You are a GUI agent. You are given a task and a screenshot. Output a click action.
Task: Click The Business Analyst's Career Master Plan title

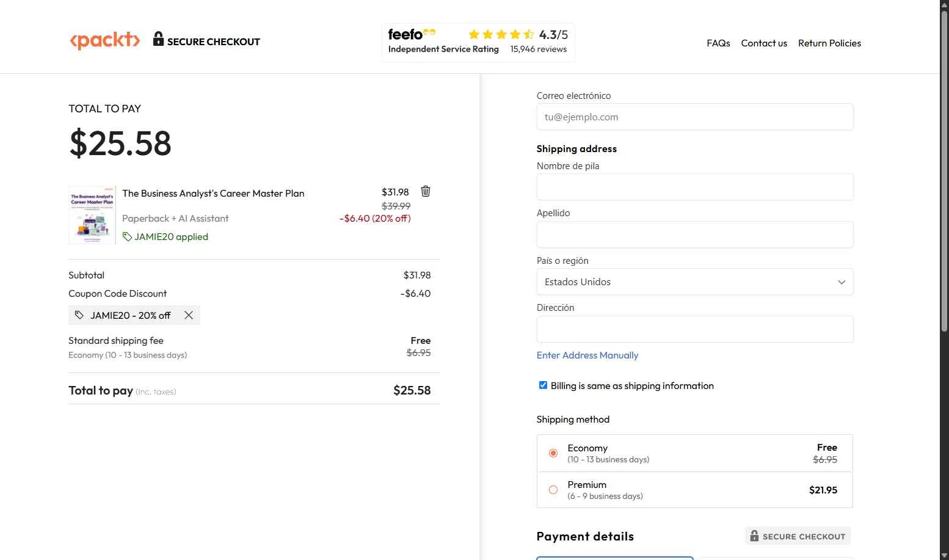coord(213,193)
